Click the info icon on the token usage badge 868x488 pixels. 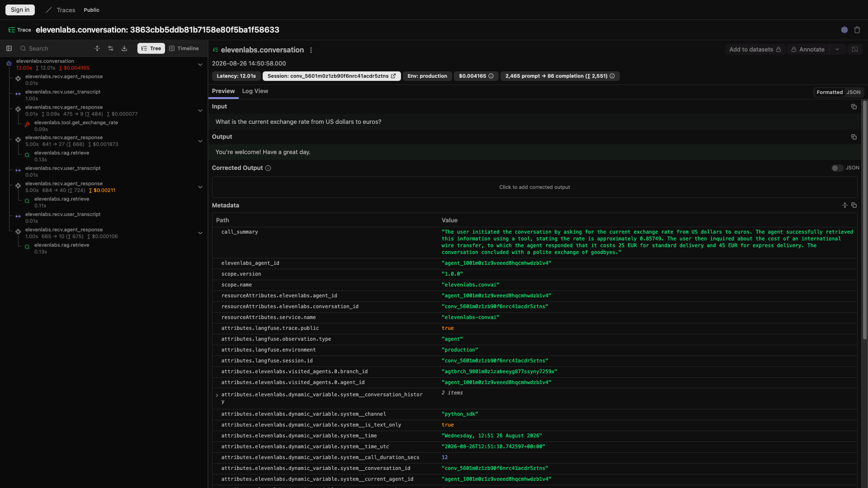[612, 76]
